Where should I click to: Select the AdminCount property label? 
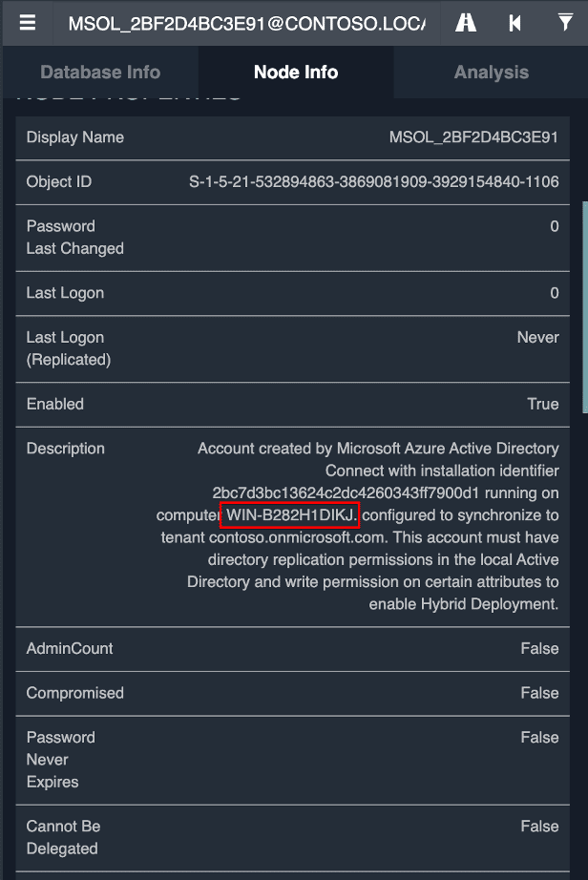(70, 649)
